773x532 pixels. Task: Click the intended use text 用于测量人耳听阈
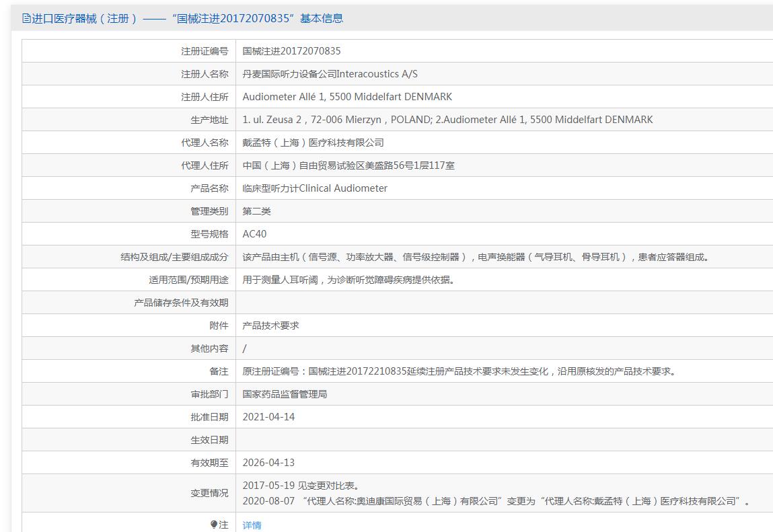point(348,280)
